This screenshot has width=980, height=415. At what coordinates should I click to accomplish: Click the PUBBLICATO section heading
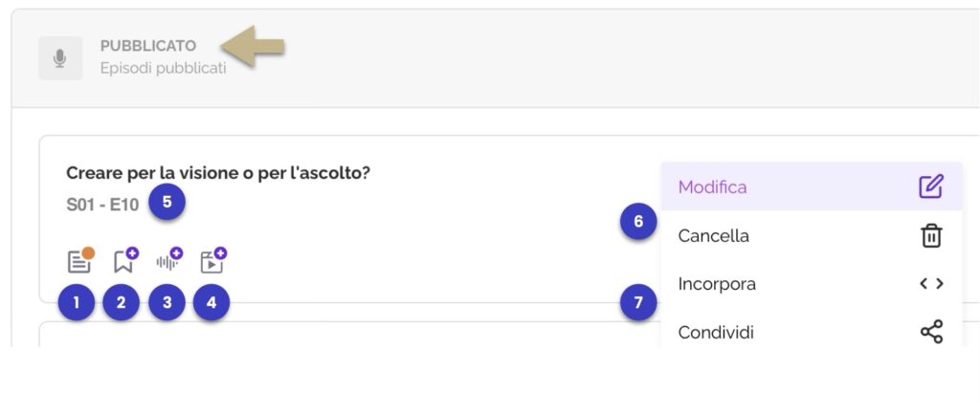[148, 46]
